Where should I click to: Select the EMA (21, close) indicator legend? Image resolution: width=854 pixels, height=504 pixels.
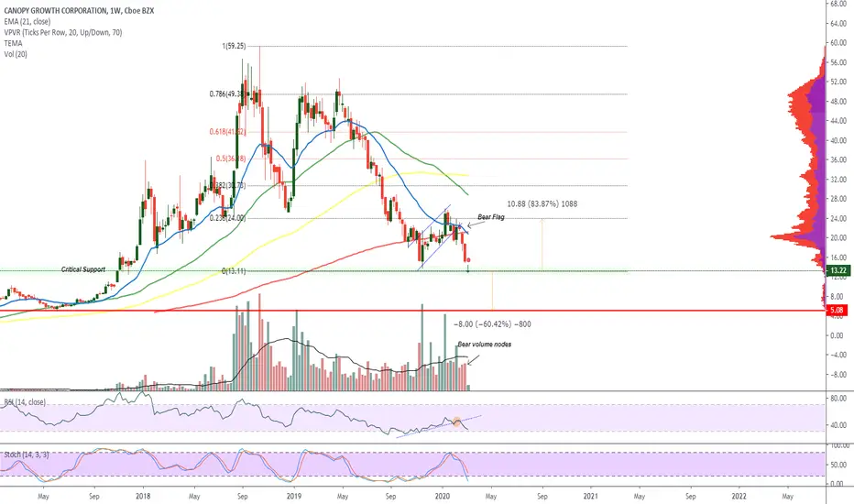27,22
